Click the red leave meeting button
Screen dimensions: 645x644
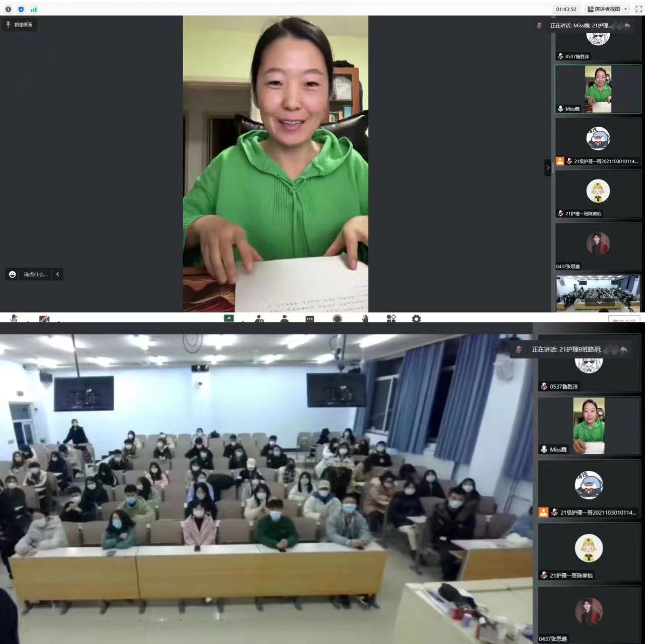(x=624, y=319)
